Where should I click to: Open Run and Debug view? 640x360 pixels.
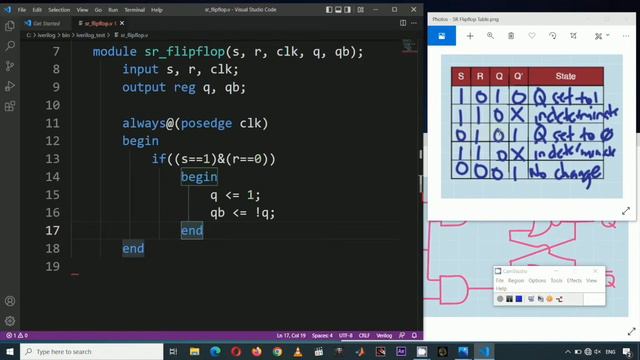[x=10, y=86]
